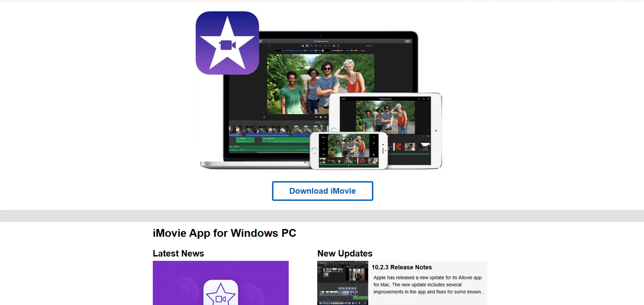Click the zoom magnifier icon on the left
The image size is (644, 305).
tap(270, 45)
